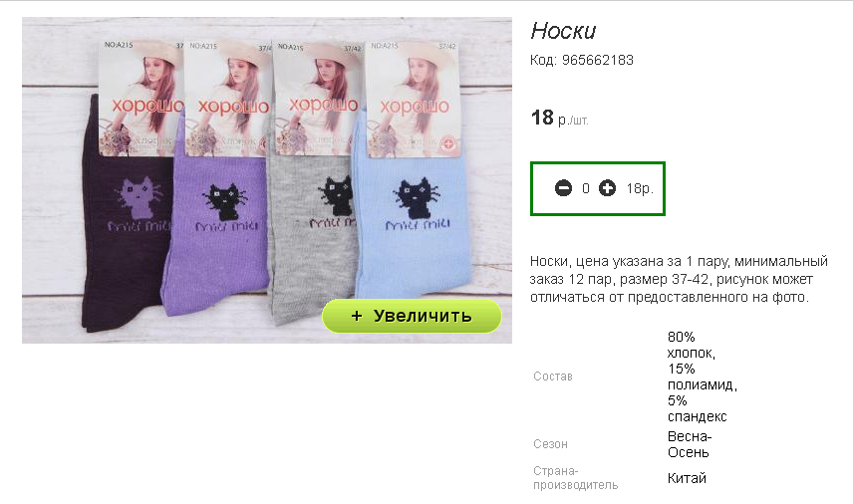
Task: Click the green Увеличить enlarge button
Action: pyautogui.click(x=412, y=316)
